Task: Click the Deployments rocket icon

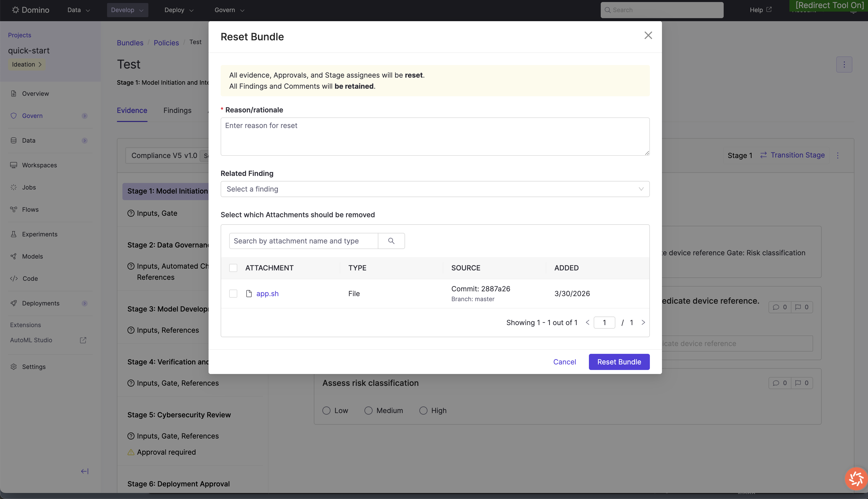Action: click(14, 303)
